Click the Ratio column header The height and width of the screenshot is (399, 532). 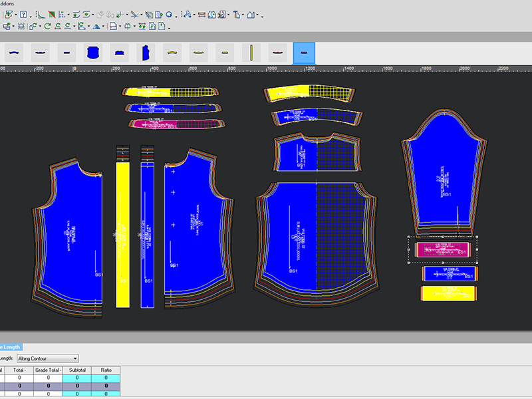tap(106, 370)
